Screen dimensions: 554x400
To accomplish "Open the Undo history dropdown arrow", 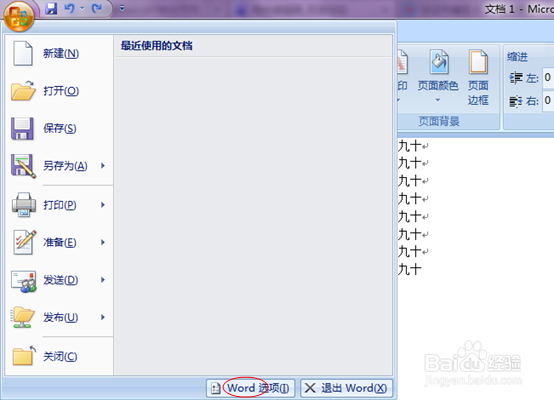I will (82, 8).
